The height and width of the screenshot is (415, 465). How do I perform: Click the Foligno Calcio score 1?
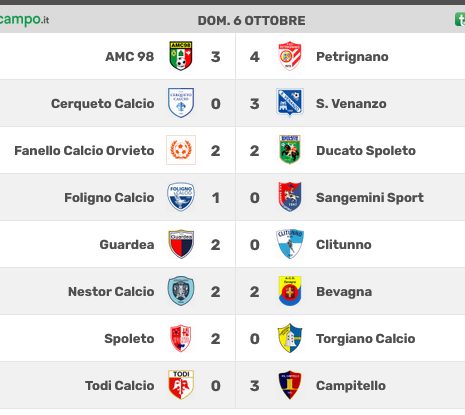point(216,198)
